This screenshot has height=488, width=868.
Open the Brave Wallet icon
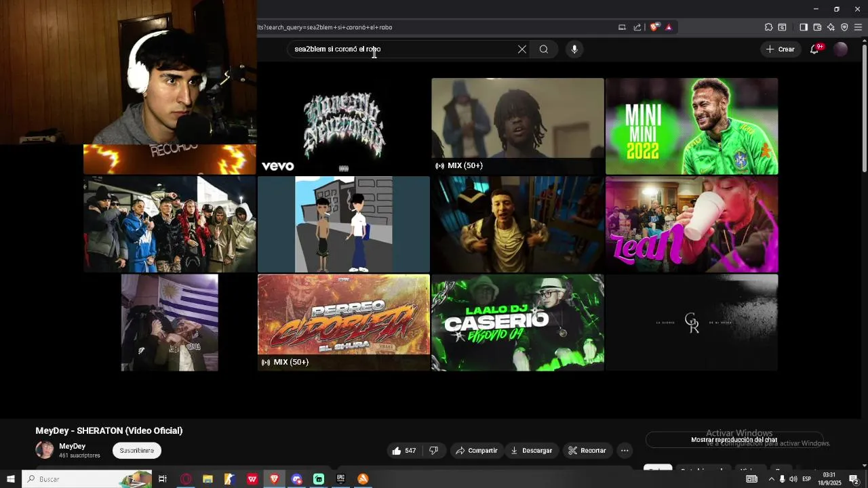point(817,27)
